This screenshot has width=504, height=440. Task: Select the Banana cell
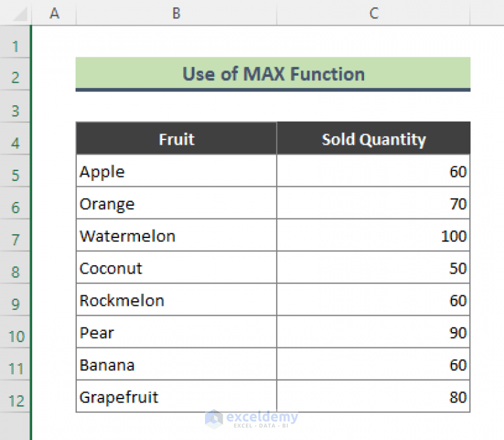point(176,364)
